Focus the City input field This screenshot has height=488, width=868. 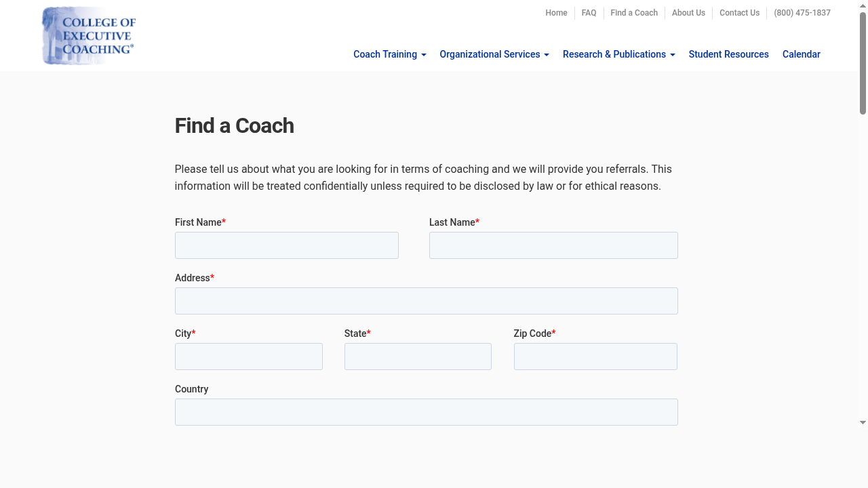click(249, 357)
